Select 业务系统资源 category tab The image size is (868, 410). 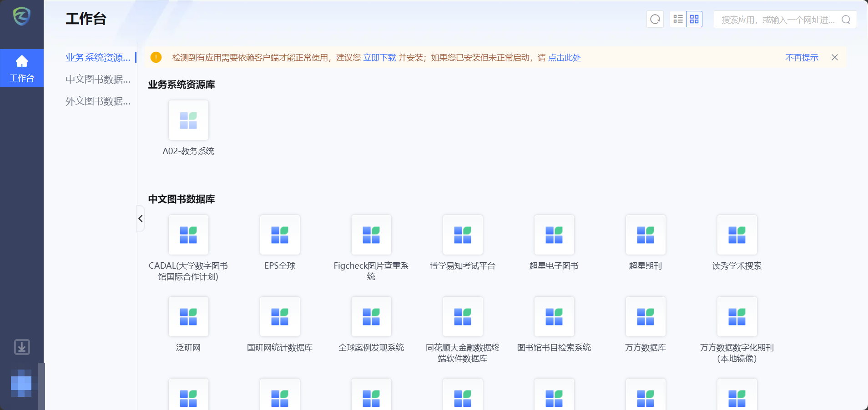click(98, 57)
